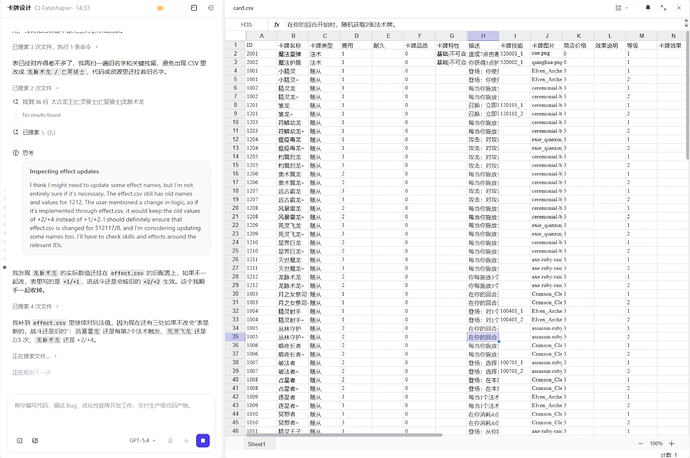Click the horizontal scrollbar of the spreadsheet

click(x=343, y=435)
